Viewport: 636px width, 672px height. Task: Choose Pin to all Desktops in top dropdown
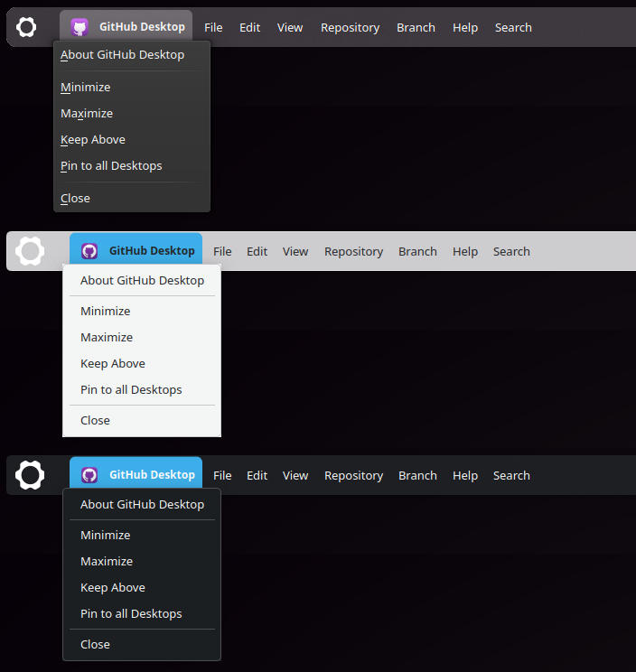point(132,166)
